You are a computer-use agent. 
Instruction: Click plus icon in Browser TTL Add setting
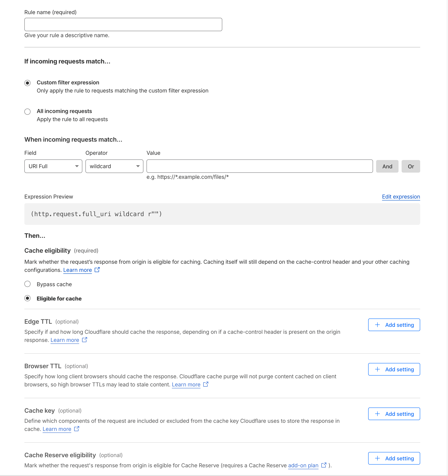[377, 369]
